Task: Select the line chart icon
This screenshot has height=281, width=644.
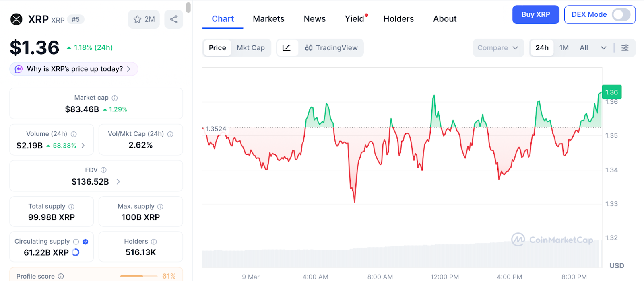Action: pyautogui.click(x=287, y=48)
